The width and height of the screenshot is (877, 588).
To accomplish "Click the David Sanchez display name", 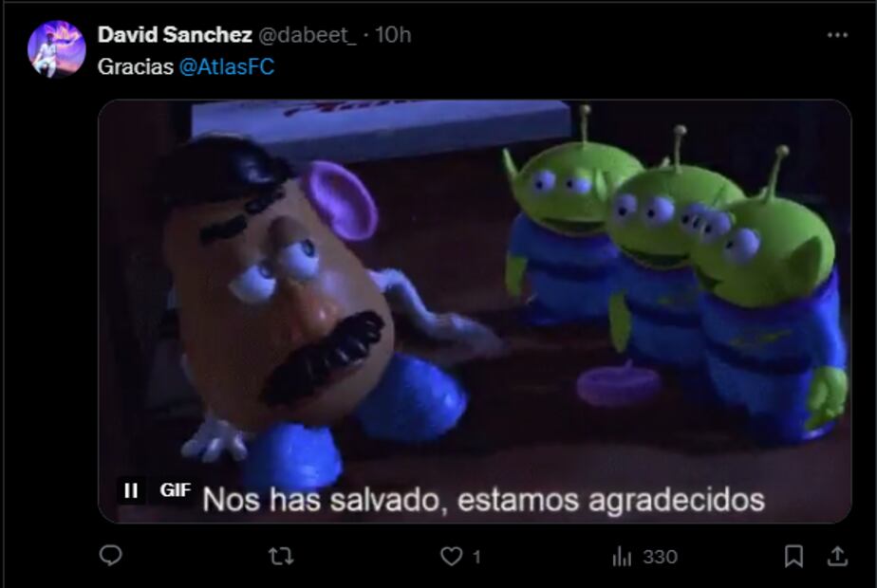I will pos(175,35).
